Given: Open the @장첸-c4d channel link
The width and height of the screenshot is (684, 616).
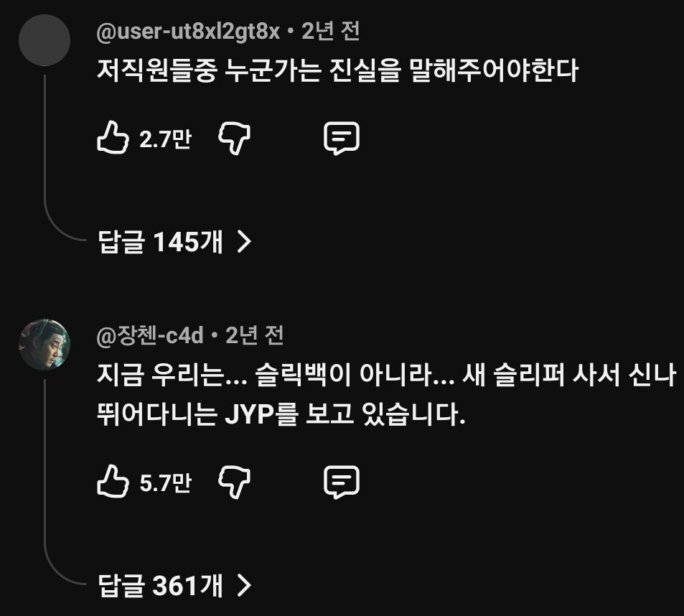Looking at the screenshot, I should click(150, 335).
